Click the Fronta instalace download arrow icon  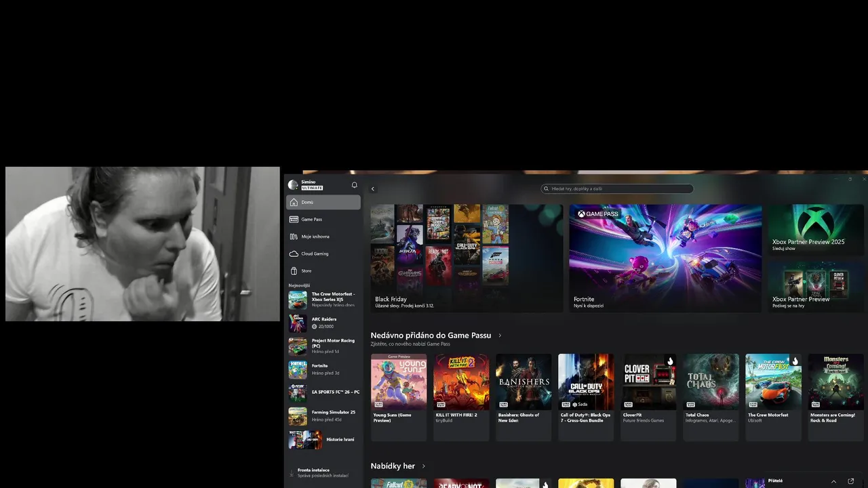292,472
